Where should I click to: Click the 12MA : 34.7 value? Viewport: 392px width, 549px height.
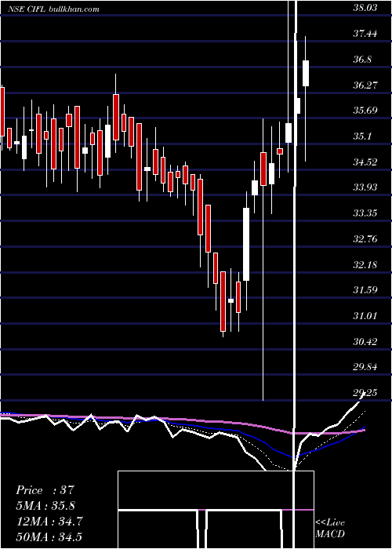tap(49, 522)
